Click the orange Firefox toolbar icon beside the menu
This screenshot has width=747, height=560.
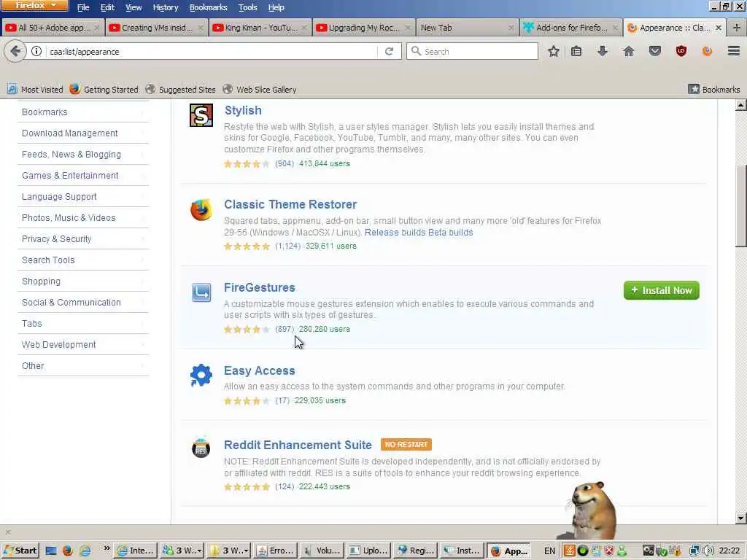pyautogui.click(x=707, y=52)
